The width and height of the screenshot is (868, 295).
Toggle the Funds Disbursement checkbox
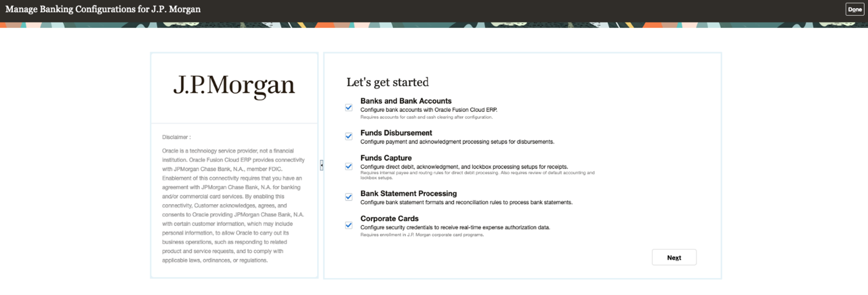coord(349,136)
